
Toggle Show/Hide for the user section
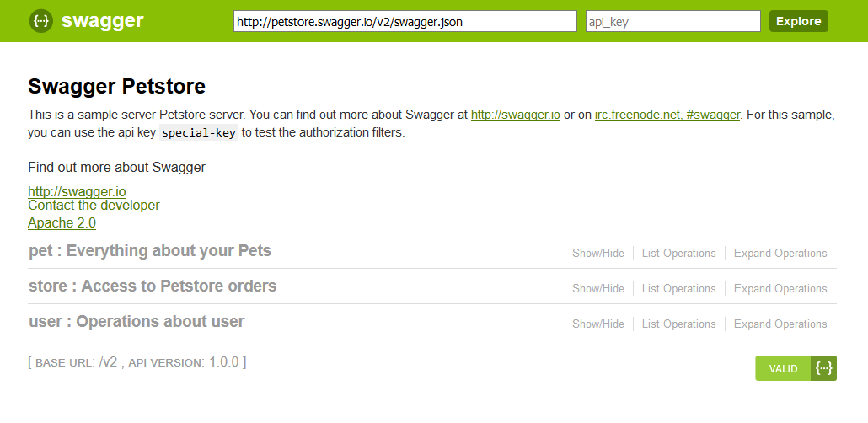[x=598, y=324]
